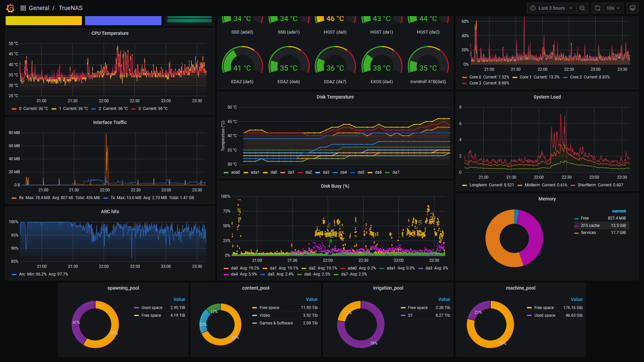The image size is (644, 362).
Task: Click the clock icon in the time picker
Action: (533, 8)
